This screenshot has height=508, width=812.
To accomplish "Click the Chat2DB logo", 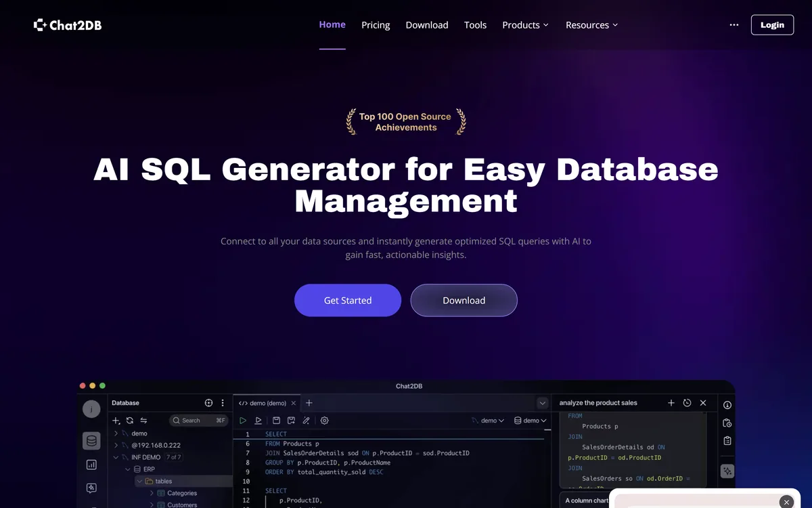I will (x=68, y=25).
